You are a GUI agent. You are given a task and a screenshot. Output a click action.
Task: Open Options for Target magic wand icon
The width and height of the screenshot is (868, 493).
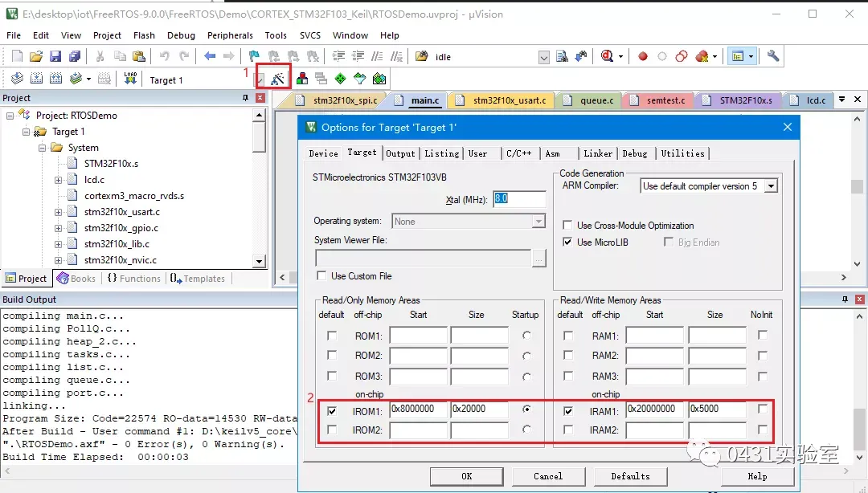tap(278, 79)
